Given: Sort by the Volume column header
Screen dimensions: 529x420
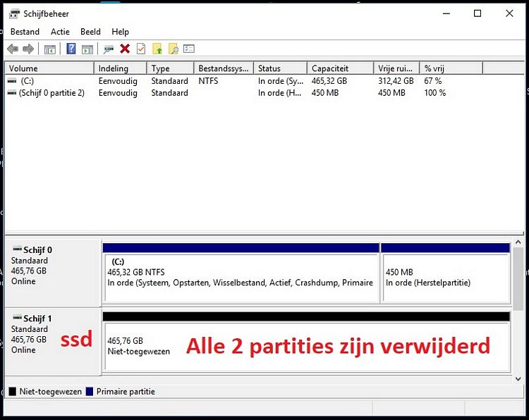Looking at the screenshot, I should point(49,68).
